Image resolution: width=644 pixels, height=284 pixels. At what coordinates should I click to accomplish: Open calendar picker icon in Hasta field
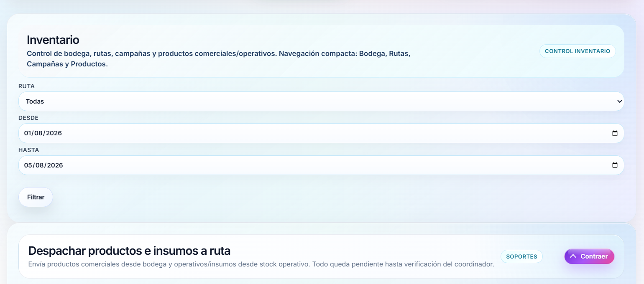[615, 165]
